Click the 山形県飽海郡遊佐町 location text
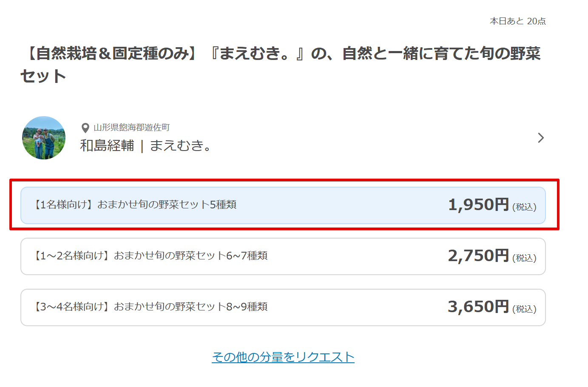Image resolution: width=588 pixels, height=387 pixels. (x=131, y=128)
